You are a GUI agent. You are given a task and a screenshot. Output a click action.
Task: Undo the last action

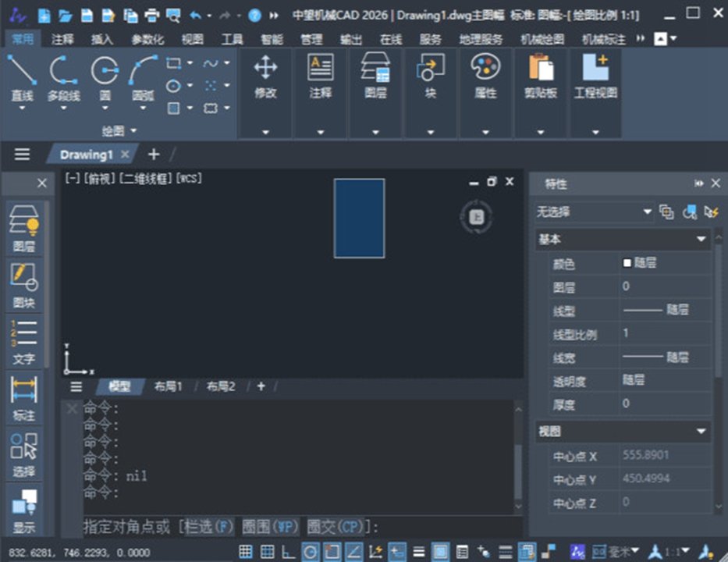tap(196, 16)
